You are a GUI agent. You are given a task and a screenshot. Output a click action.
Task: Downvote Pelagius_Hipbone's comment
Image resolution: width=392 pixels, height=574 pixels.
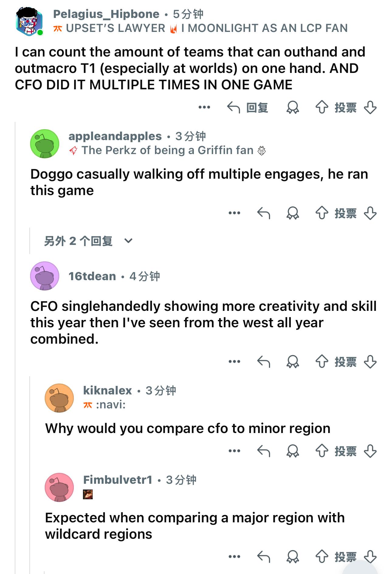click(370, 107)
